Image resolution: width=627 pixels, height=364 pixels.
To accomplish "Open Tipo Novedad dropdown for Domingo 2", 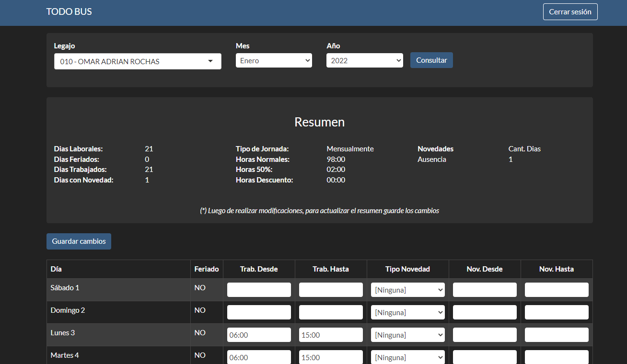I will (x=408, y=312).
